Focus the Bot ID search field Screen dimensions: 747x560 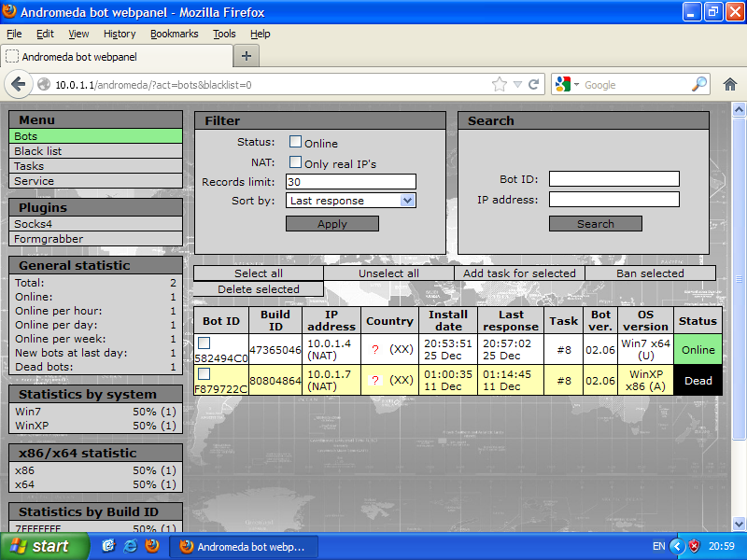coord(614,179)
